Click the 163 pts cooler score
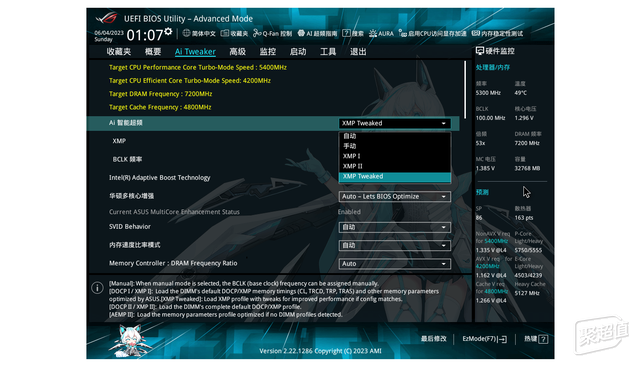Image resolution: width=640 pixels, height=366 pixels. point(524,218)
